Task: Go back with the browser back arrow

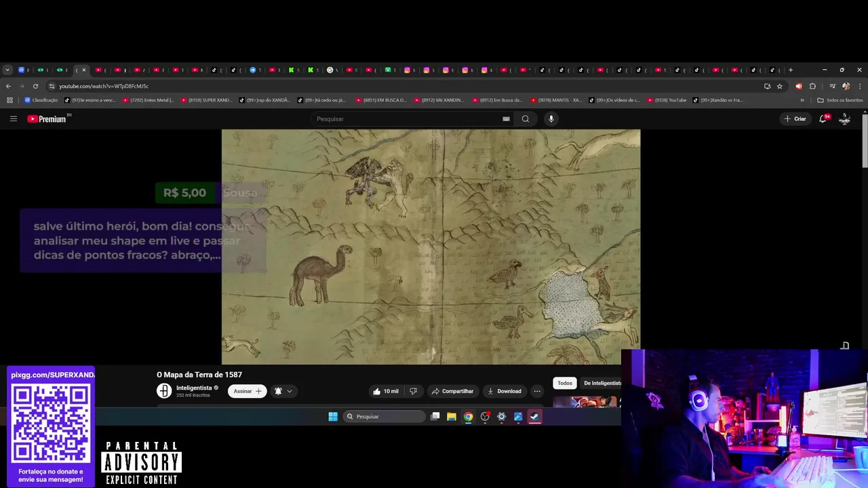Action: point(8,86)
